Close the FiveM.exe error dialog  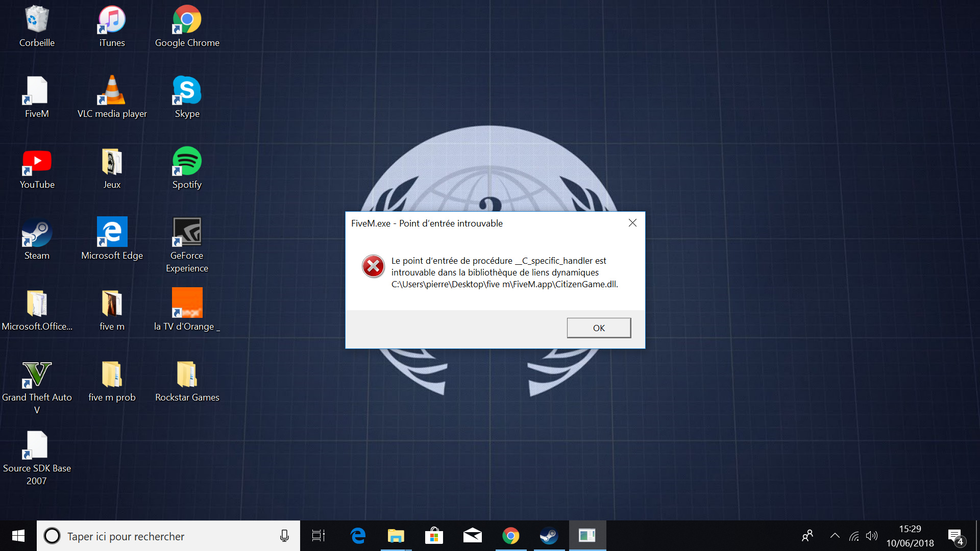(632, 223)
